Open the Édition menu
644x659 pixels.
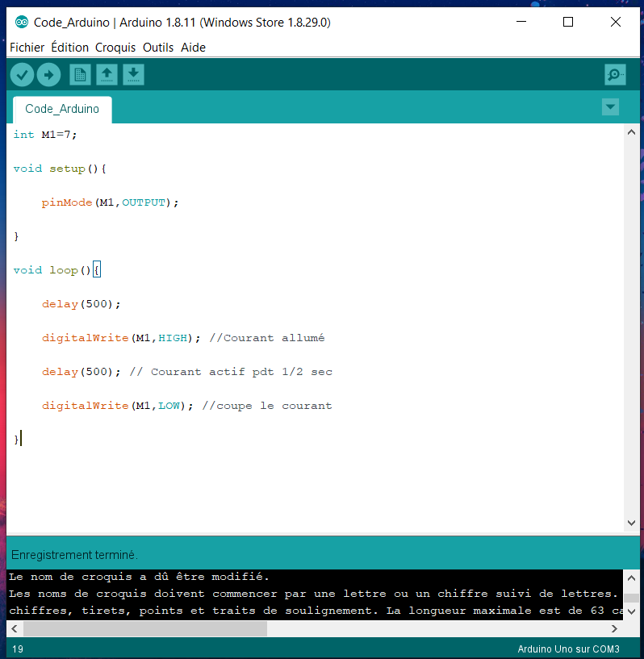tap(69, 48)
